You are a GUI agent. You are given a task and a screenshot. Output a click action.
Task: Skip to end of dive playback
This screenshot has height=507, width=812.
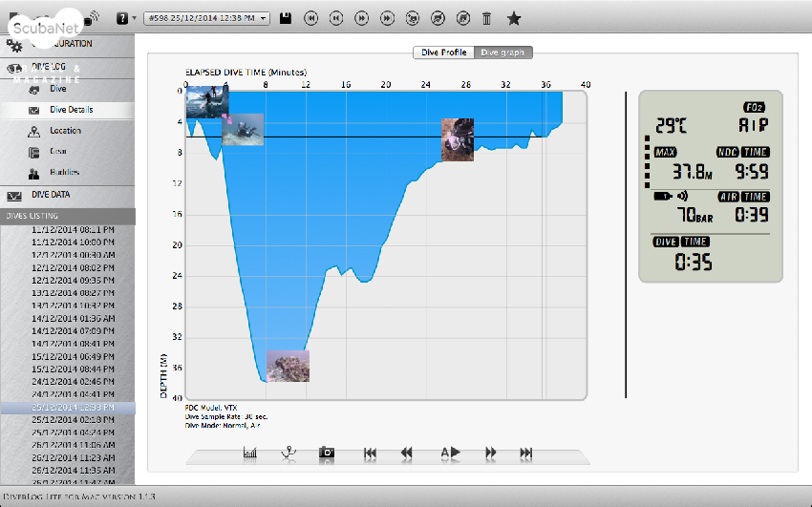click(x=526, y=453)
